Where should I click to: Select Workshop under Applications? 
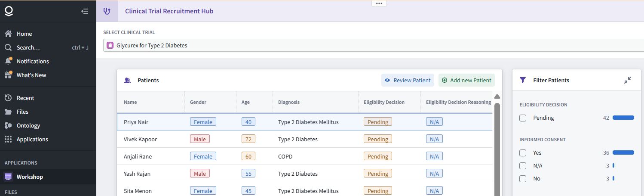pos(48,177)
